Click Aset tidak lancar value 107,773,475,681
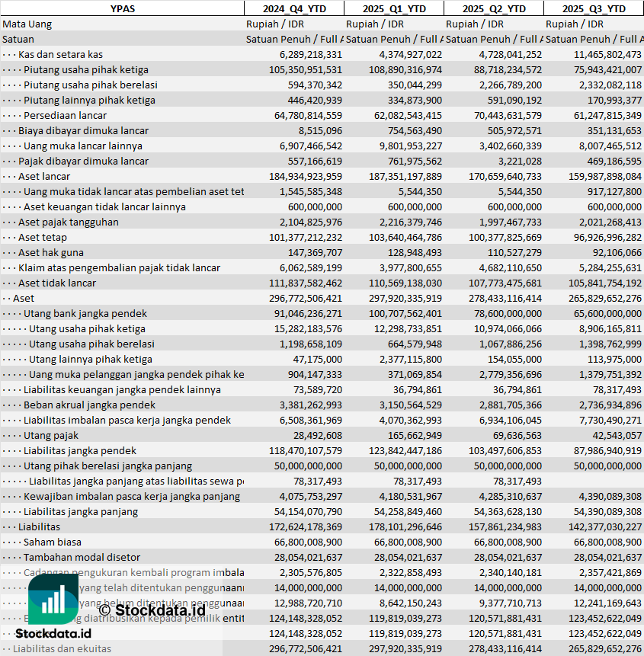 [x=505, y=283]
